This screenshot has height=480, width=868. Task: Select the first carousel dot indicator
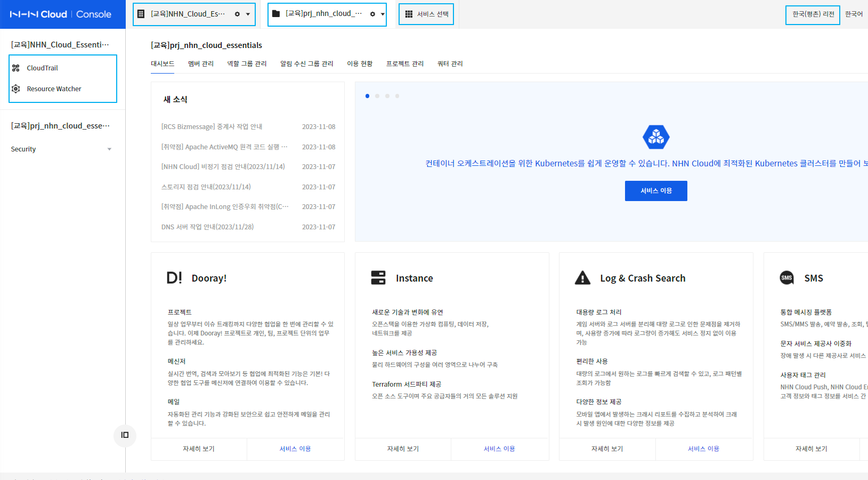pyautogui.click(x=367, y=96)
